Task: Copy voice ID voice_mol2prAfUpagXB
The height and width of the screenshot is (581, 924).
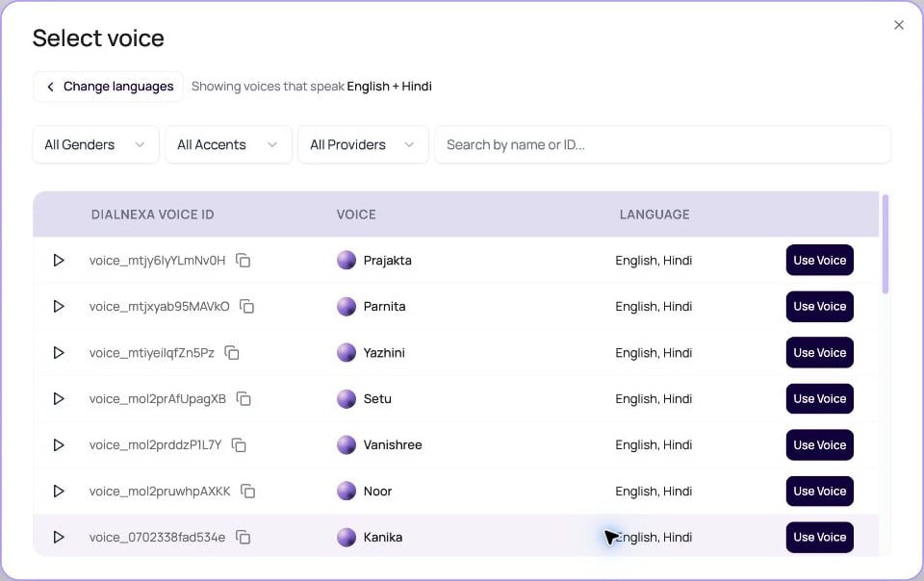Action: (x=244, y=398)
